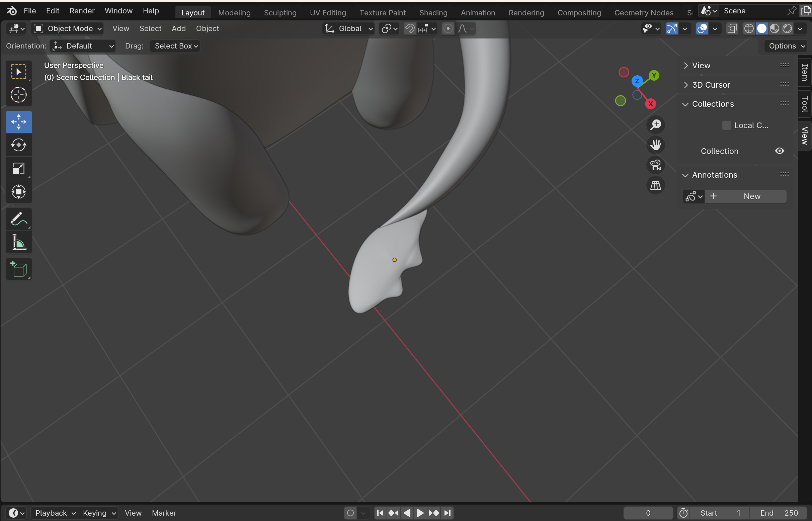The height and width of the screenshot is (521, 812).
Task: Toggle use preview range clock icon
Action: (684, 513)
